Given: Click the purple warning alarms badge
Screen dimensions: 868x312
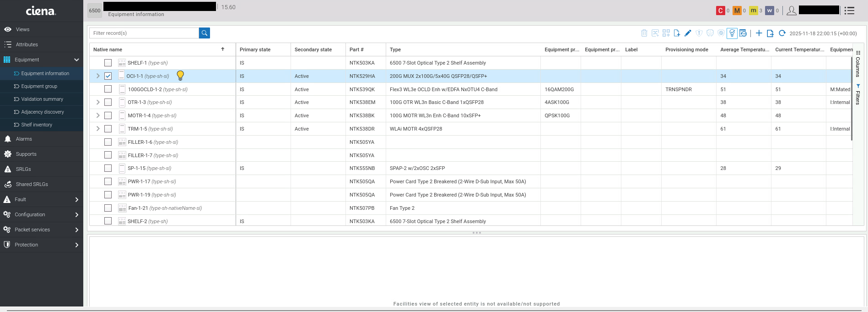Looking at the screenshot, I should coord(770,11).
